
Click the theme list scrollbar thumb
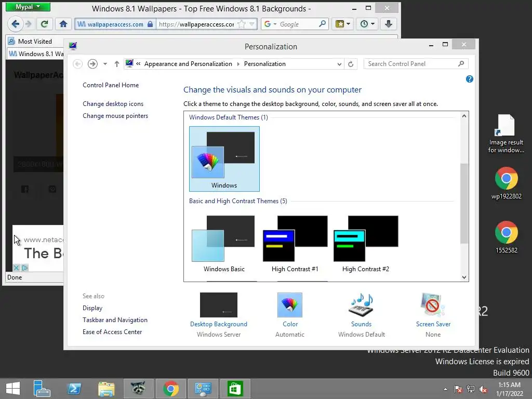click(464, 203)
